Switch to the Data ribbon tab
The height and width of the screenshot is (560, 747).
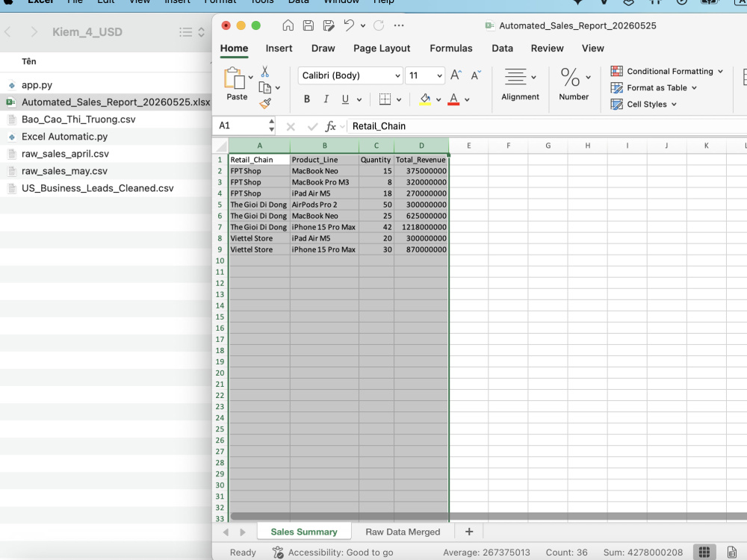(502, 48)
